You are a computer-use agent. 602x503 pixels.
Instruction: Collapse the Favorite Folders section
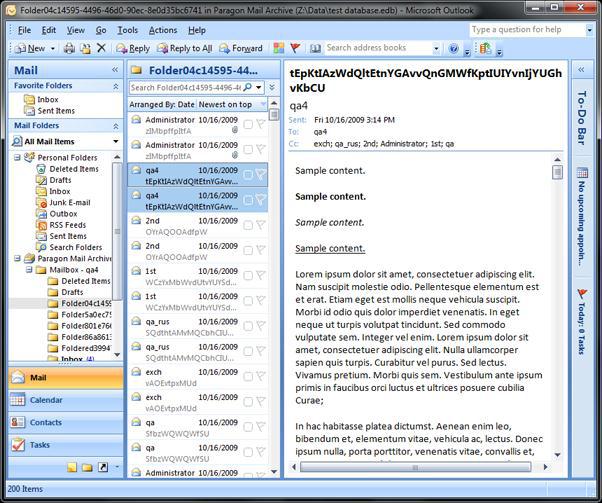(116, 86)
